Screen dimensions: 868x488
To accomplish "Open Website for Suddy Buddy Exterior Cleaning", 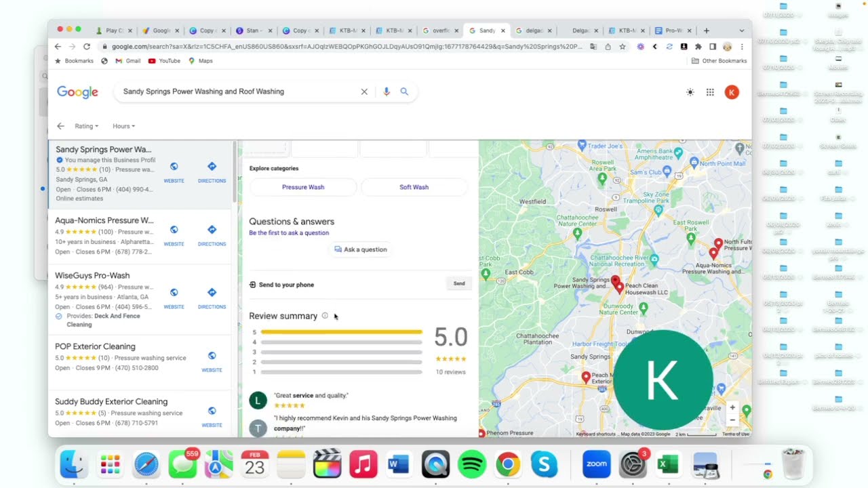I will (212, 417).
